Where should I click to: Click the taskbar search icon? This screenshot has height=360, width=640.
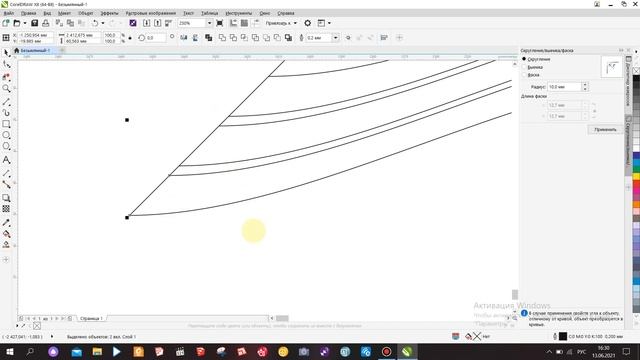[x=30, y=351]
